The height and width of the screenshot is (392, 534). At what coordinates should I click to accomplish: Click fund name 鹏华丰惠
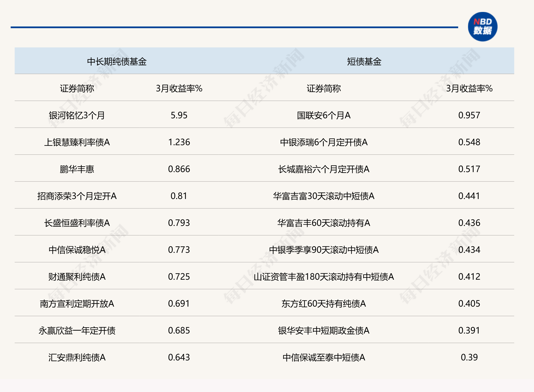pyautogui.click(x=77, y=169)
